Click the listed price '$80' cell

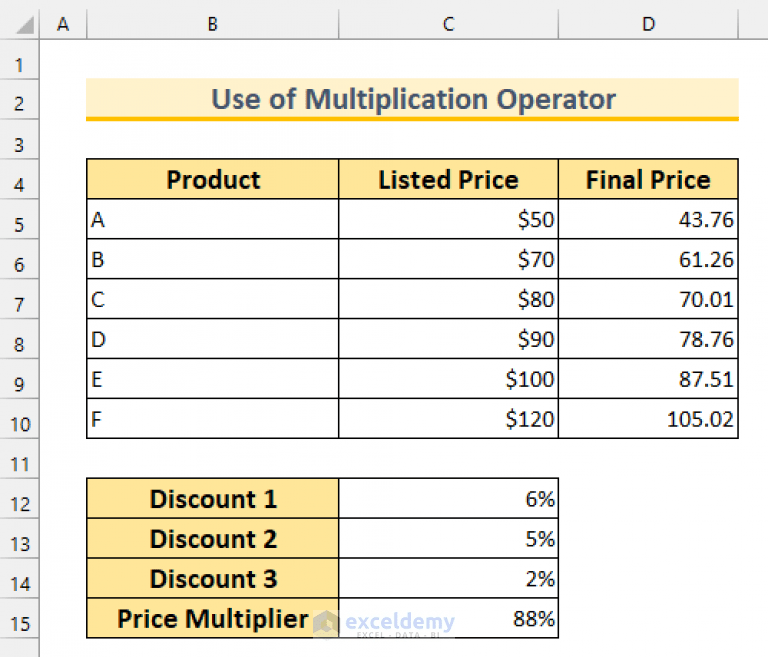(x=449, y=299)
